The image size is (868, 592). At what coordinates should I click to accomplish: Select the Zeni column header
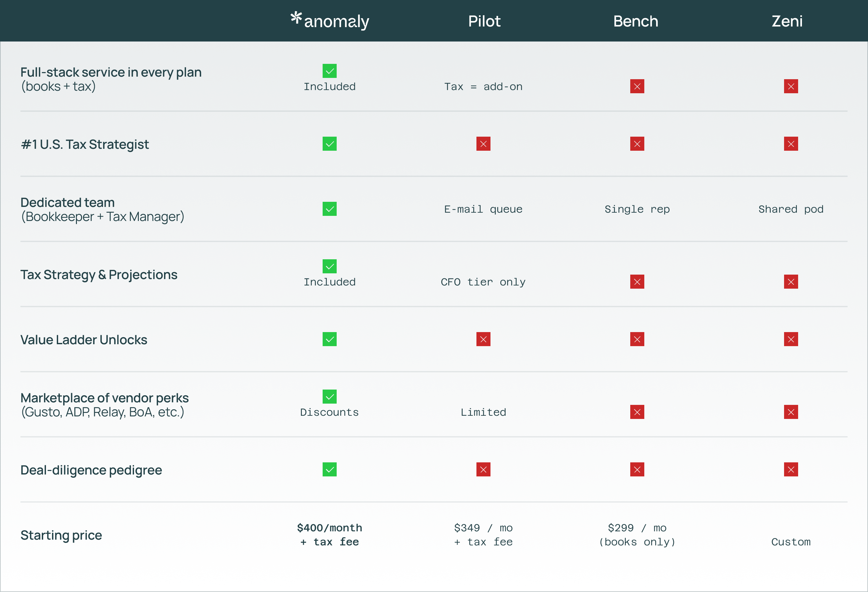(787, 21)
